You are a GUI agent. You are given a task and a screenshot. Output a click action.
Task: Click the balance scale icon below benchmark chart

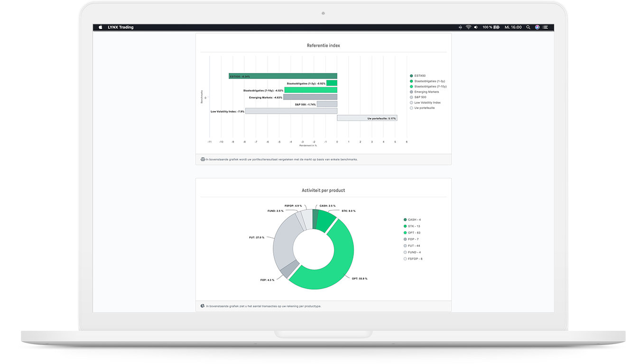203,159
